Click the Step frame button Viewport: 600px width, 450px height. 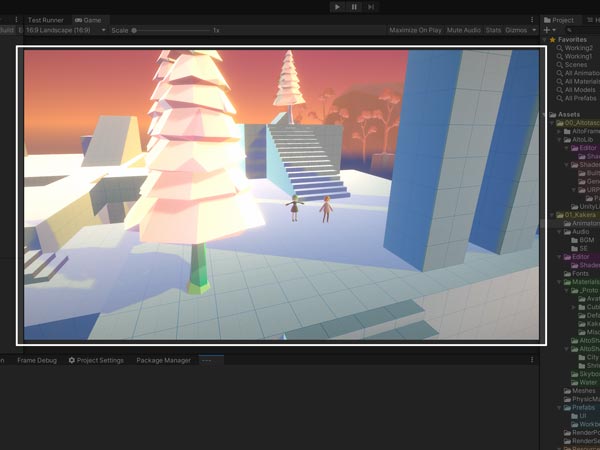pyautogui.click(x=371, y=6)
